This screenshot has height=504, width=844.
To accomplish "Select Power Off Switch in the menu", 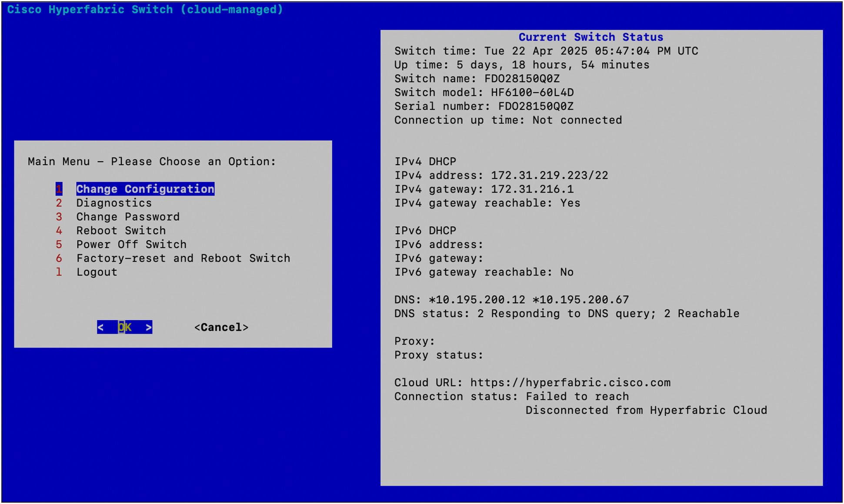I will click(131, 245).
